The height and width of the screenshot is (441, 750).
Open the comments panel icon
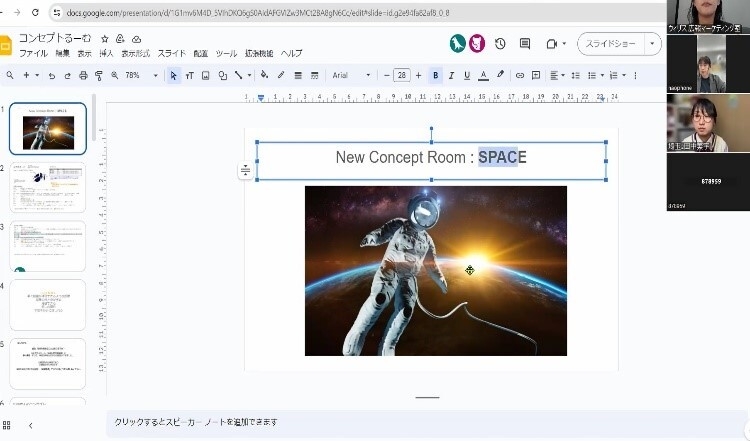click(524, 44)
